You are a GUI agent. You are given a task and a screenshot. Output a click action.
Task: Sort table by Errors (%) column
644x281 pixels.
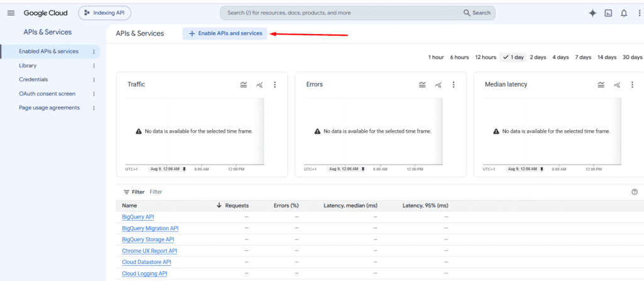(286, 206)
